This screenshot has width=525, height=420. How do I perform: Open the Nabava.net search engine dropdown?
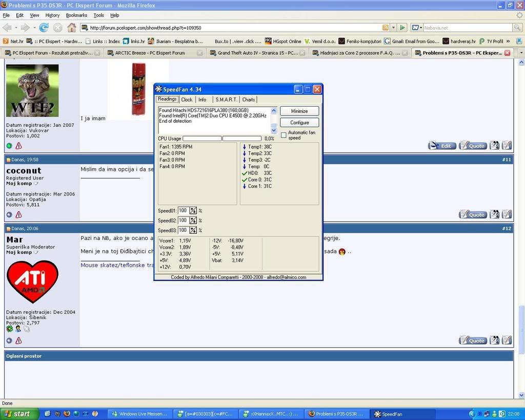416,28
